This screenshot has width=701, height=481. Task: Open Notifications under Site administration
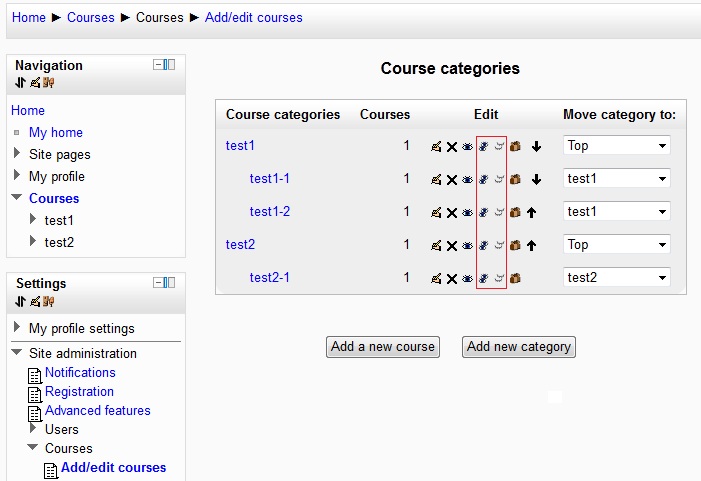(80, 372)
